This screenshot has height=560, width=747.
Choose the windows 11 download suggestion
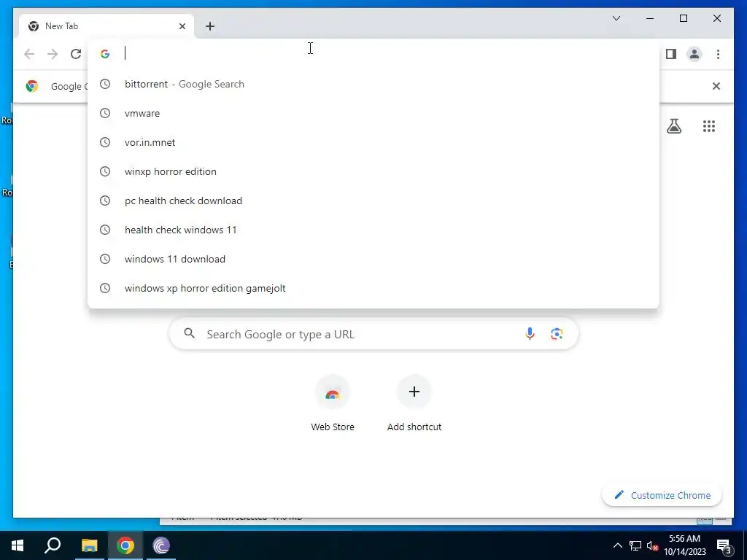(x=373, y=259)
